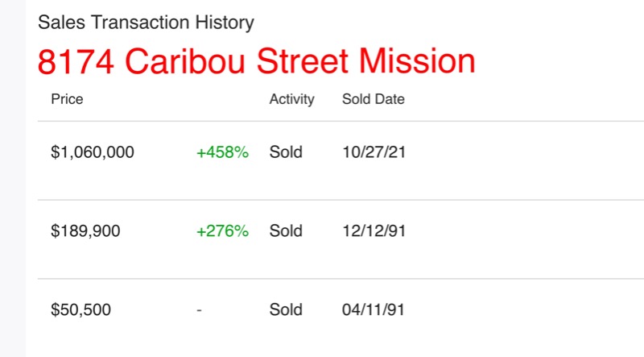Click Sold in the $50,500 row
Image resolution: width=644 pixels, height=357 pixels.
(x=286, y=310)
